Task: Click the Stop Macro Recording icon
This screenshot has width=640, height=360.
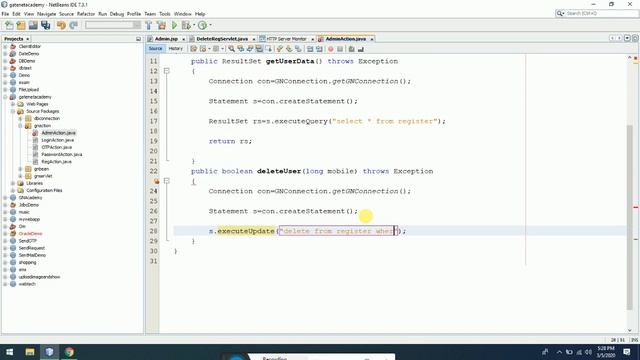Action: (x=340, y=49)
